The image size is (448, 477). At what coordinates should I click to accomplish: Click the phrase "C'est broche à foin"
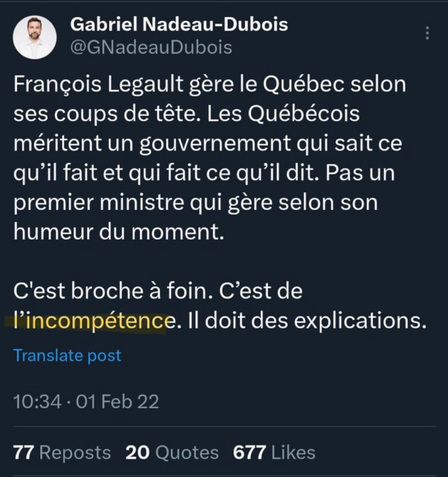point(110,292)
